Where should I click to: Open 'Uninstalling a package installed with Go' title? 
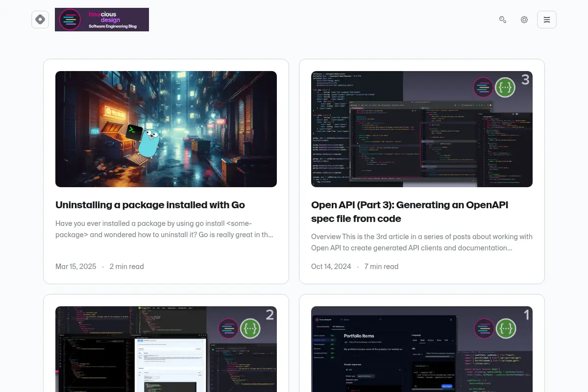[150, 205]
